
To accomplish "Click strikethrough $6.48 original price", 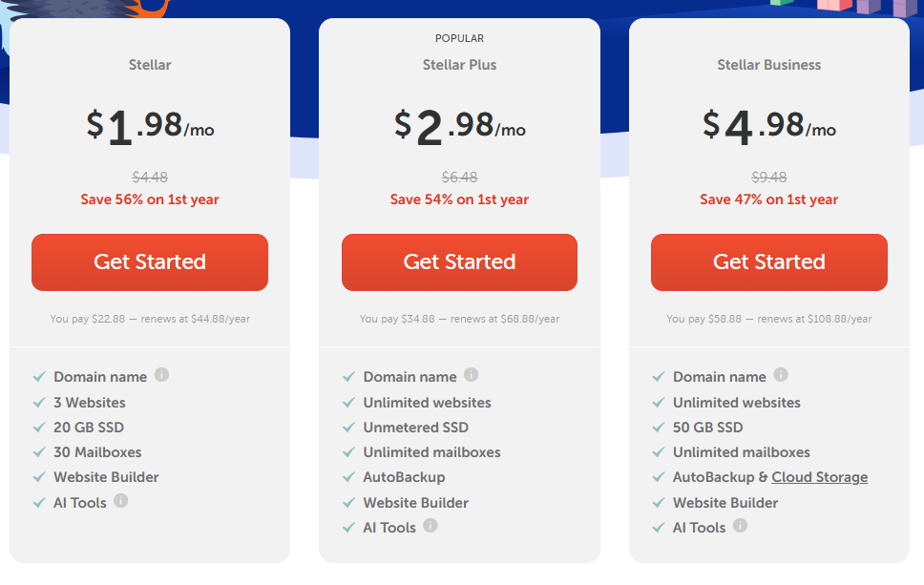I will pyautogui.click(x=460, y=178).
